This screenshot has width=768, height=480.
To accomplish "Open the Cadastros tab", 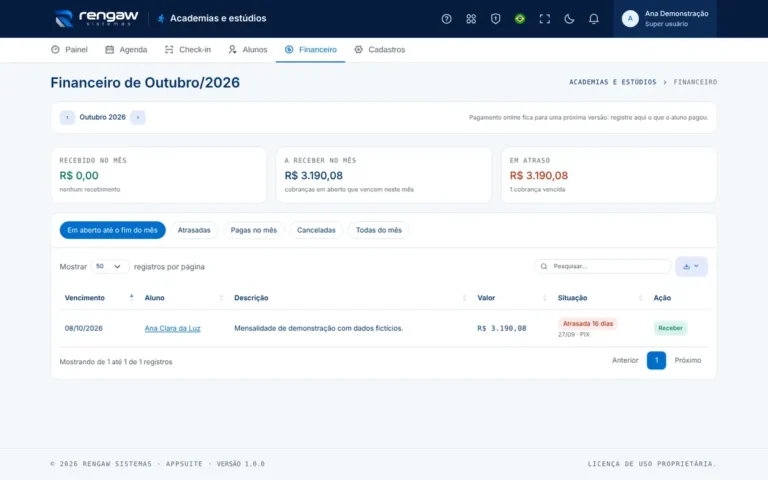I will [x=380, y=49].
